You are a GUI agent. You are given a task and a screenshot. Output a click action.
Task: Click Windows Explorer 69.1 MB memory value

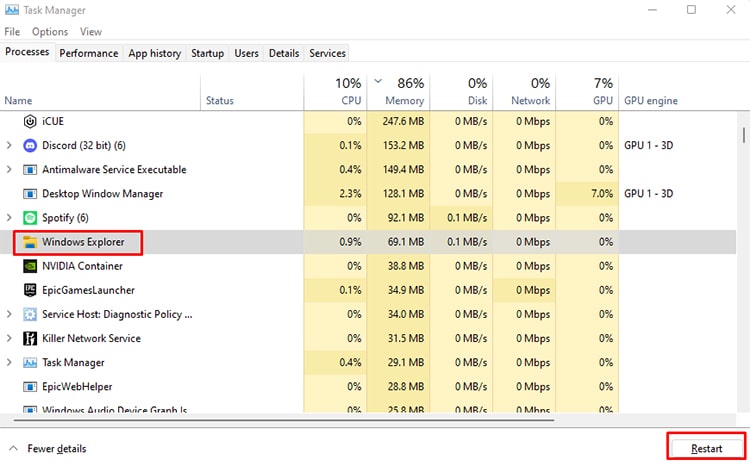(406, 242)
